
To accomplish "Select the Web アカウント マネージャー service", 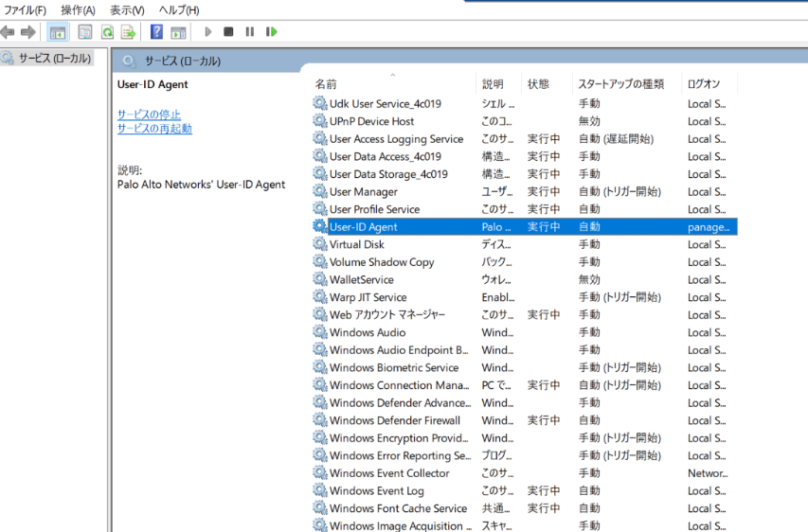I will pos(525,314).
